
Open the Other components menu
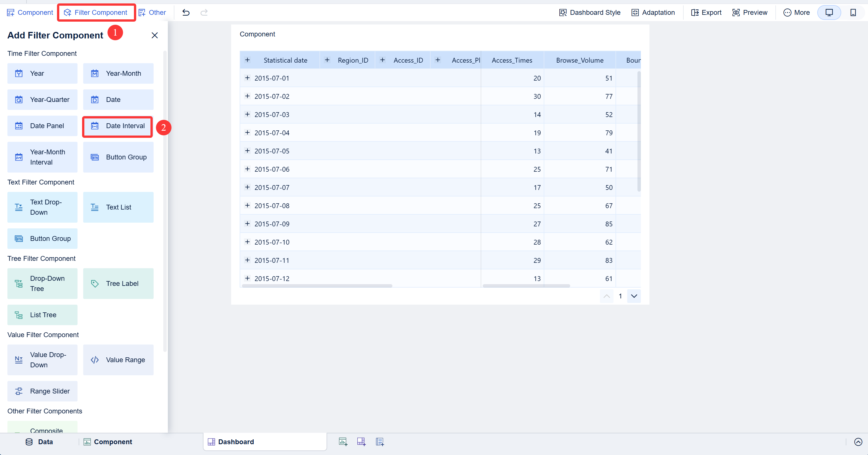point(152,13)
